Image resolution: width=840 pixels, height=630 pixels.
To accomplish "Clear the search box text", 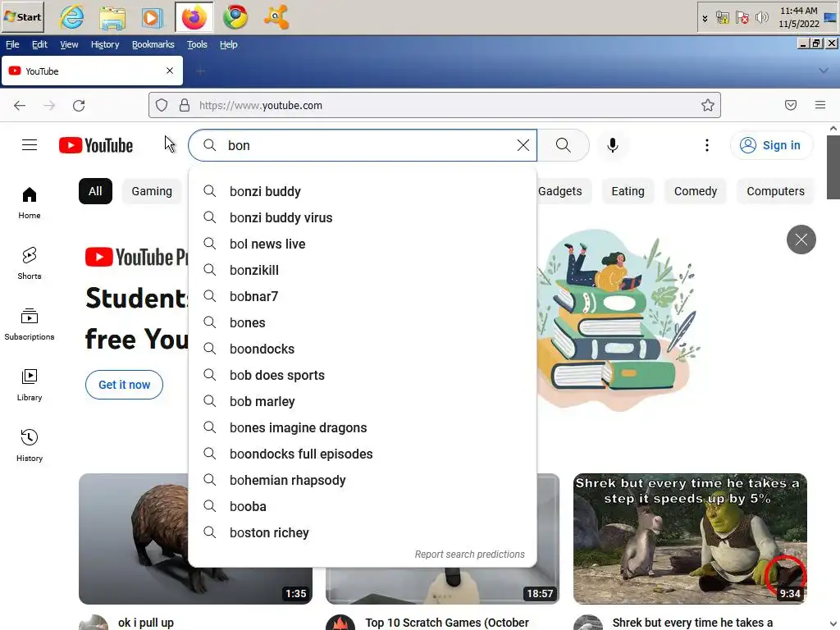I will click(x=523, y=145).
